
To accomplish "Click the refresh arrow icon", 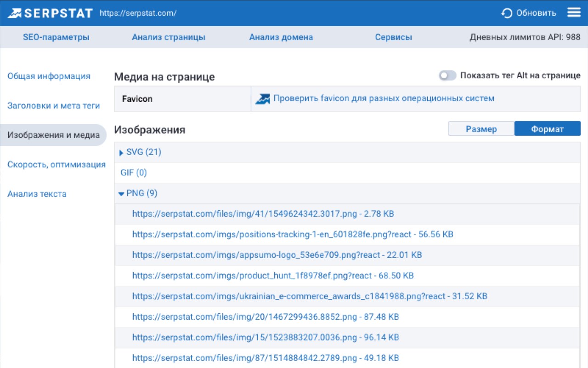I will (x=507, y=13).
